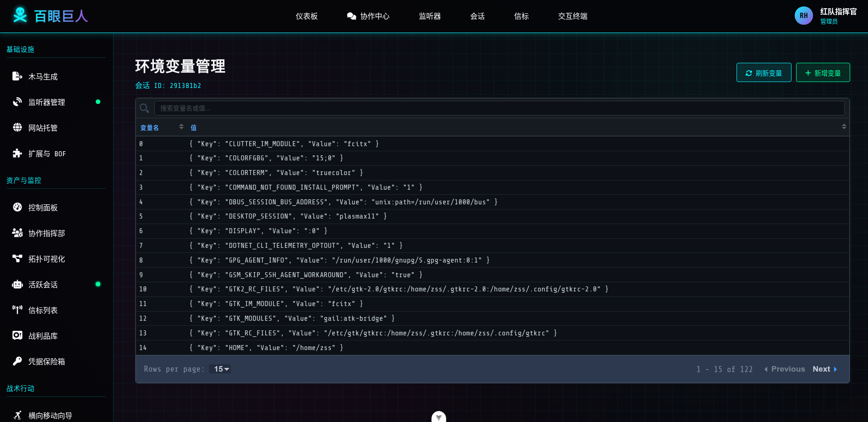Select 战利品库 in sidebar
Viewport: 868px width, 422px height.
[x=43, y=336]
